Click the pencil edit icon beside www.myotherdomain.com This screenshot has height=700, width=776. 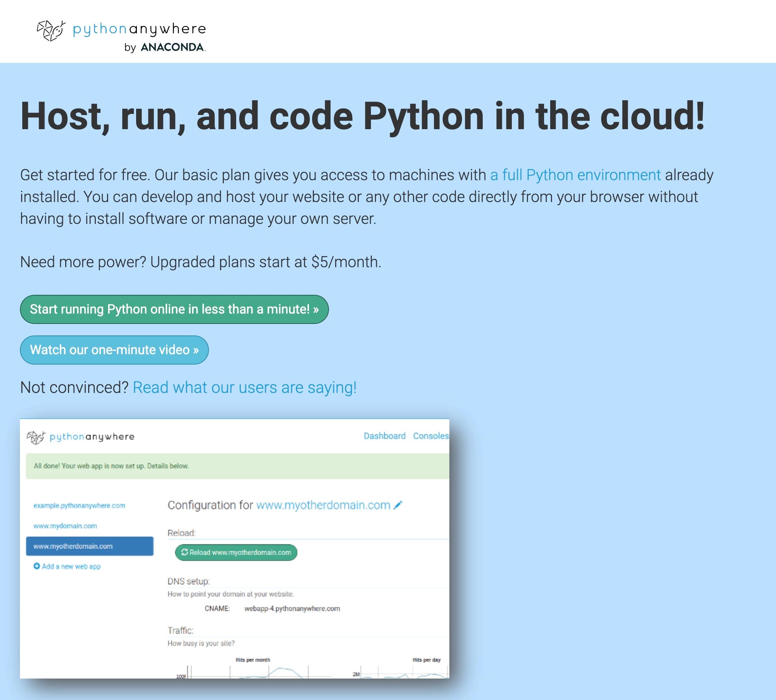click(x=398, y=505)
